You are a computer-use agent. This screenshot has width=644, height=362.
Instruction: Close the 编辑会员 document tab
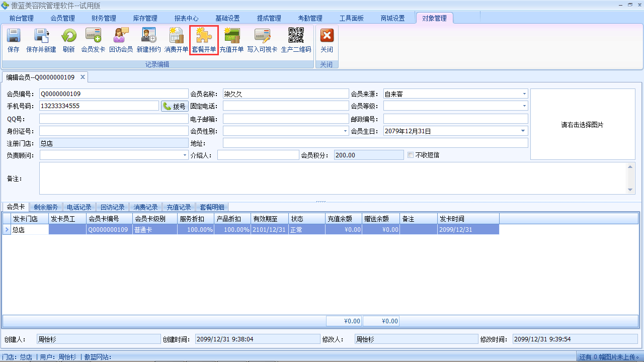pos(83,77)
